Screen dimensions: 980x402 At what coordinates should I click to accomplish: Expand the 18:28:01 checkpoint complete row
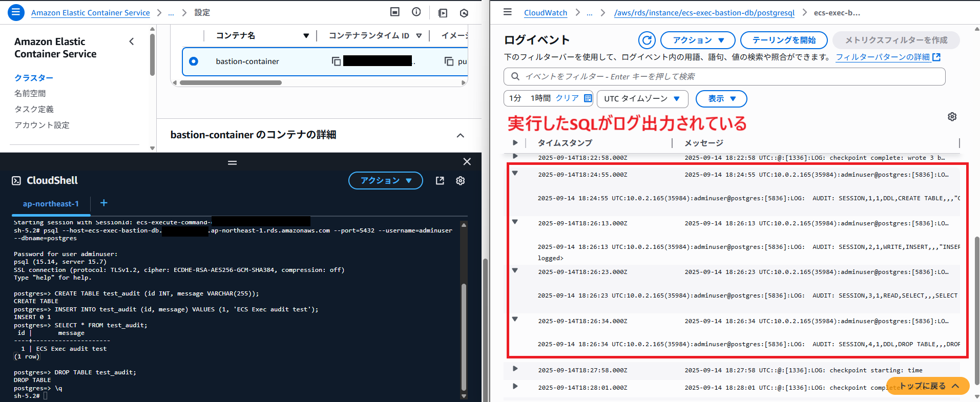click(515, 387)
